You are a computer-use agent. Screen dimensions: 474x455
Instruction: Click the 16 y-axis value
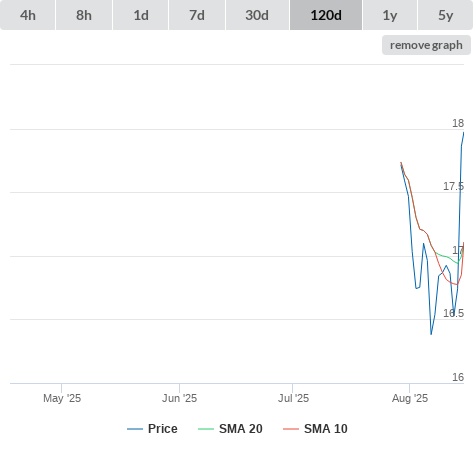(x=458, y=377)
